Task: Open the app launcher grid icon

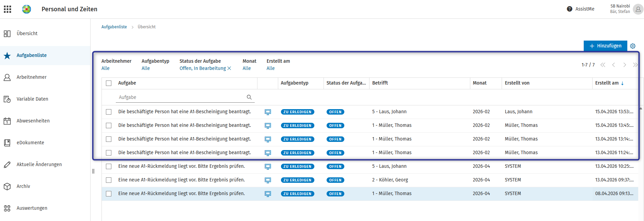Action: tap(7, 9)
